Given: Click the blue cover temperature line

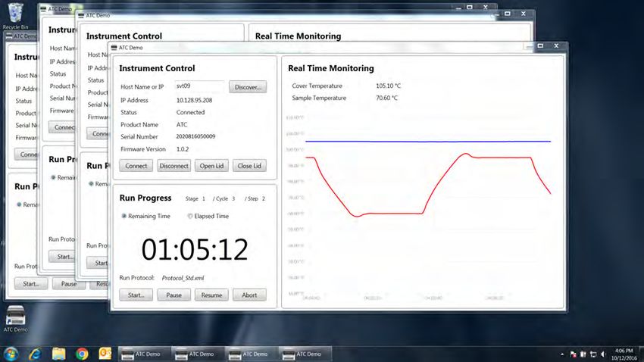Looking at the screenshot, I should click(427, 141).
